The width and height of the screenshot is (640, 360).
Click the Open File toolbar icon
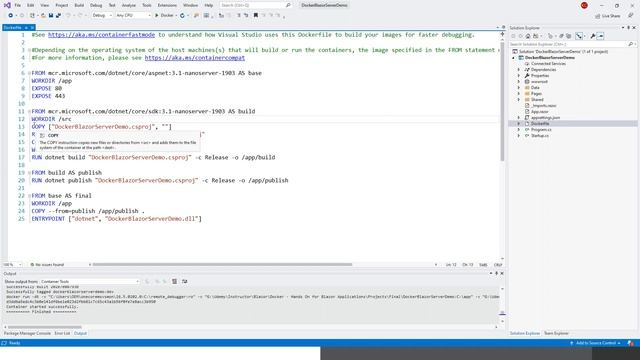43,16
